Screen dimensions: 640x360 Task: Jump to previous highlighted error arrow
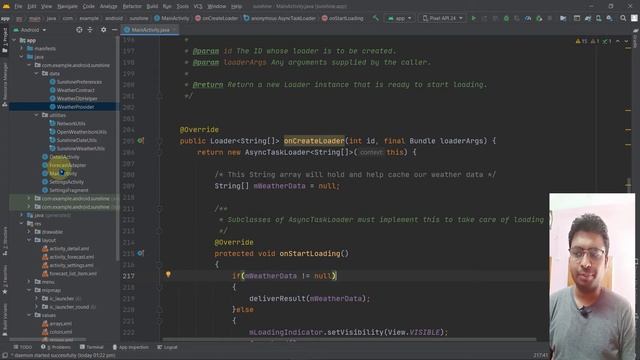[x=618, y=41]
